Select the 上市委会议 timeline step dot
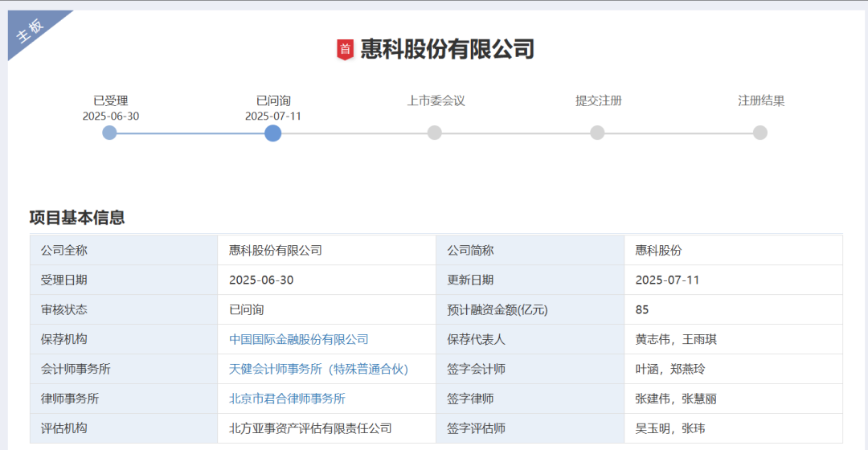The width and height of the screenshot is (868, 450). pos(435,133)
